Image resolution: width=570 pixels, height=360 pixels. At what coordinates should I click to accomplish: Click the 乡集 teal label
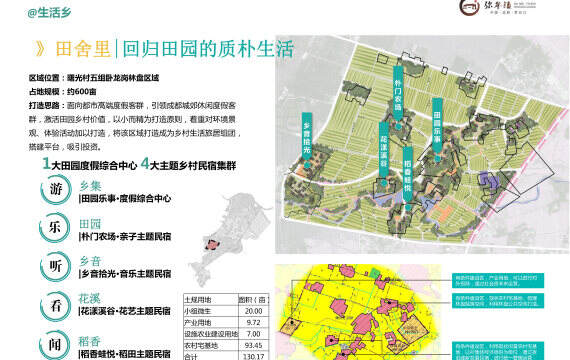[x=90, y=186]
